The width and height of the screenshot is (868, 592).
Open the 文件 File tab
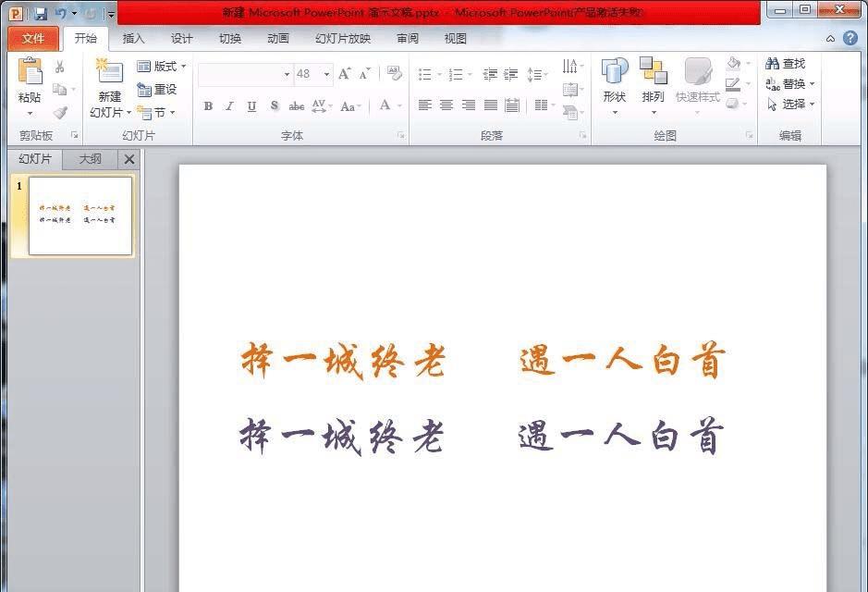(33, 38)
